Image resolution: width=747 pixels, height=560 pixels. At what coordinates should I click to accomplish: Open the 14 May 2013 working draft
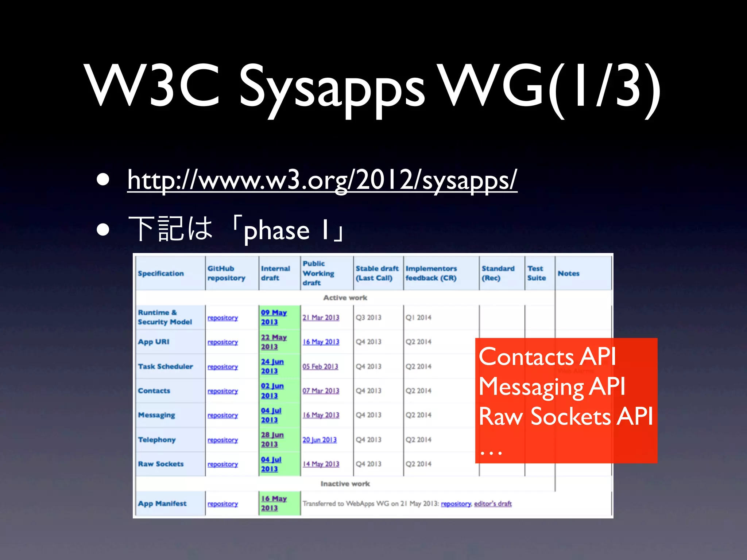(321, 464)
